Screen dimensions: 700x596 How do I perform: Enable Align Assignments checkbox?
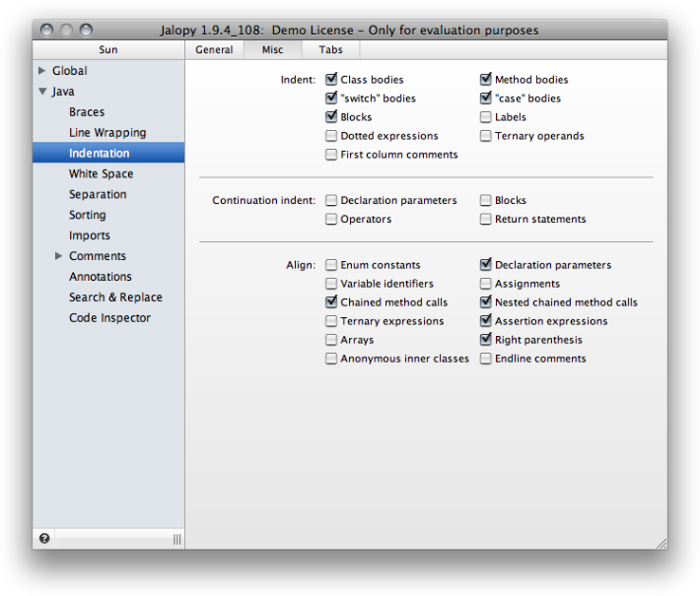486,284
